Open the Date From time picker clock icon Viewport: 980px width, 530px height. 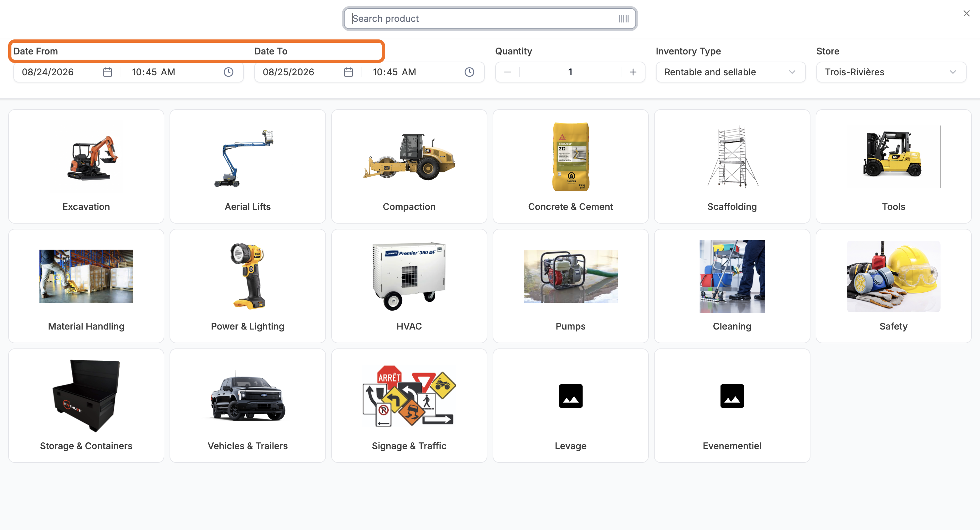click(x=228, y=72)
